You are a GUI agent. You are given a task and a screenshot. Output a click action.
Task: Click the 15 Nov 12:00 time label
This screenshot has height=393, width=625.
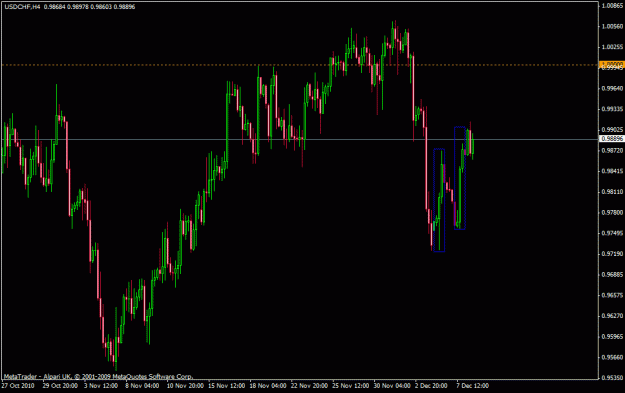tap(226, 386)
